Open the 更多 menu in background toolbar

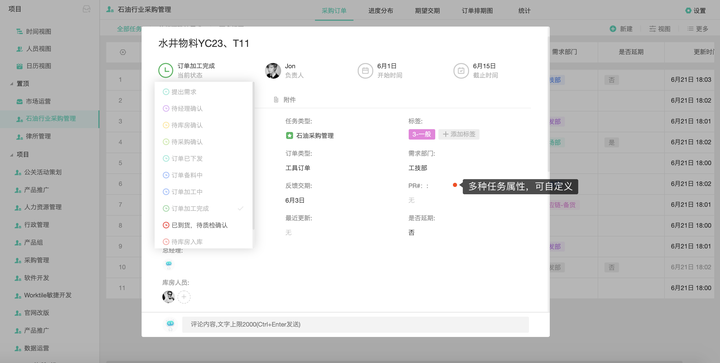point(698,29)
